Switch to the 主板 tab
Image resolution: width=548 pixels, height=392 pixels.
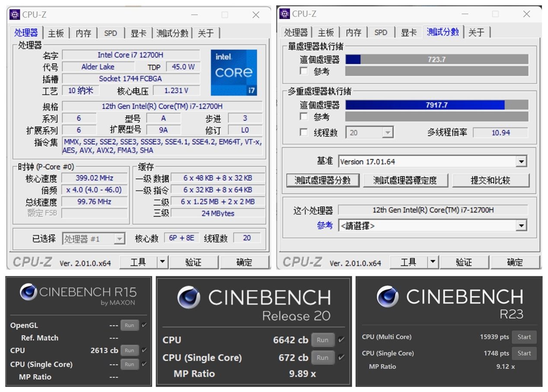point(56,32)
